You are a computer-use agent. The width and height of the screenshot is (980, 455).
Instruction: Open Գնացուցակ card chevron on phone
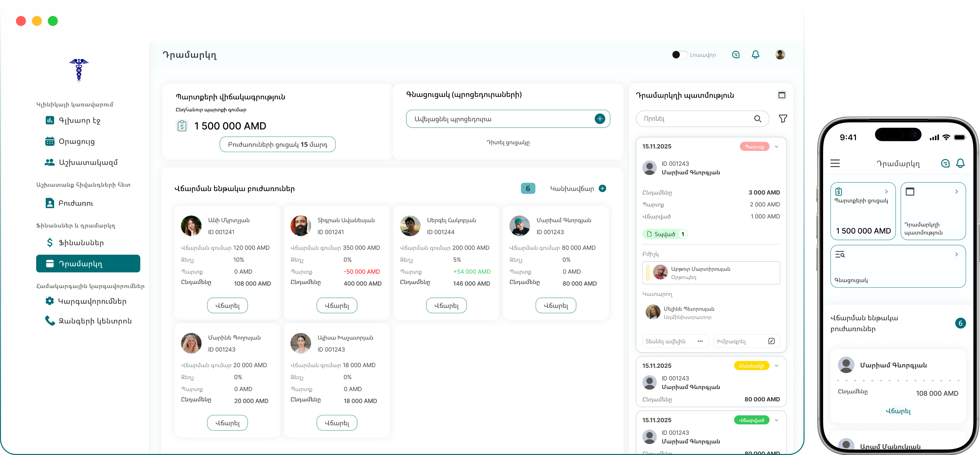click(x=956, y=254)
